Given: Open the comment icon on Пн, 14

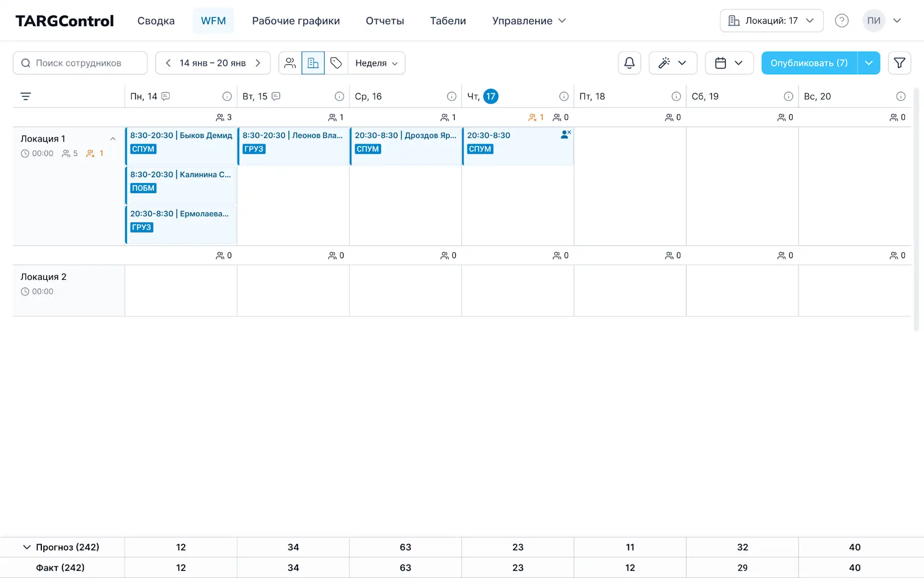Looking at the screenshot, I should (166, 96).
